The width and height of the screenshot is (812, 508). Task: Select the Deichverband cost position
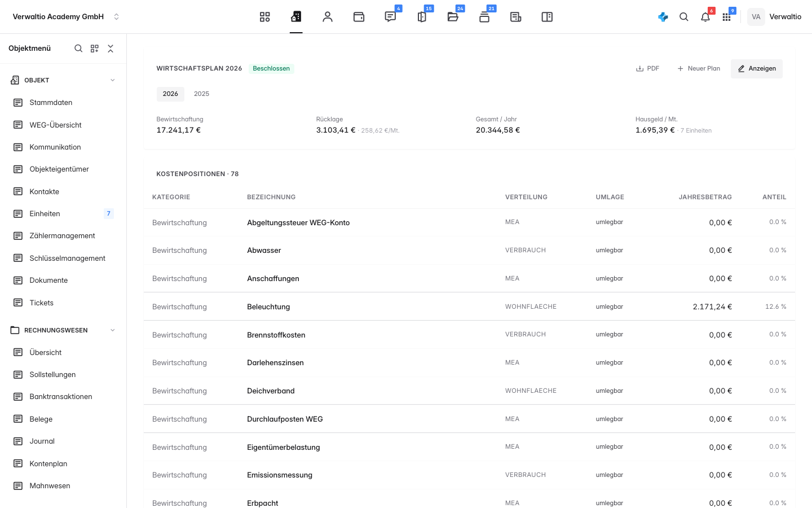coord(469,391)
